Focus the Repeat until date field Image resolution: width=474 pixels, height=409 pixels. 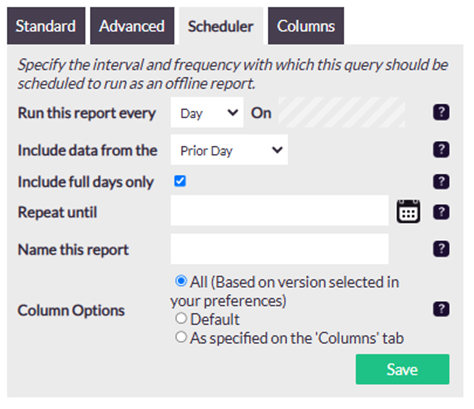[x=280, y=211]
